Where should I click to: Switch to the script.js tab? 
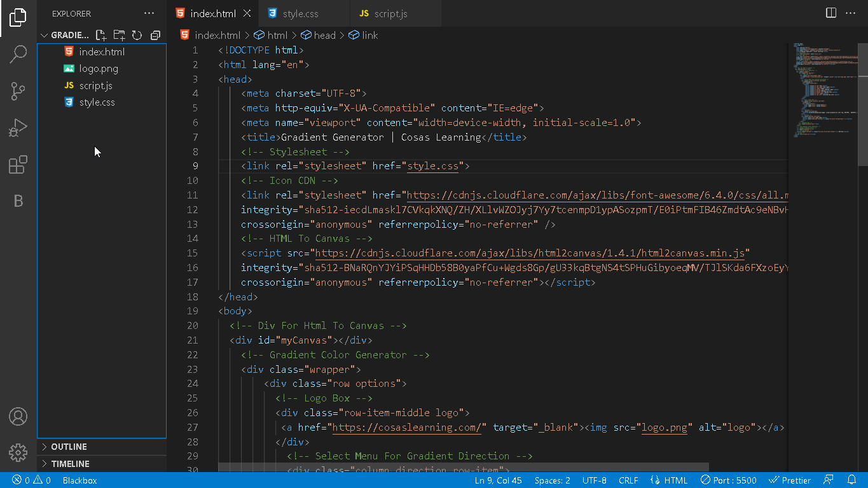[x=390, y=13]
